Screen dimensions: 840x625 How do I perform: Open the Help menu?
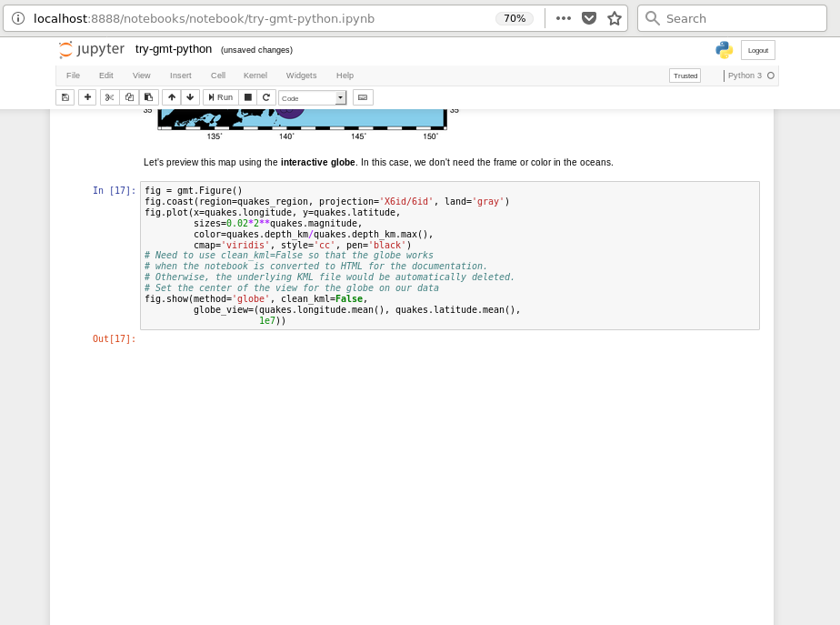coord(345,76)
